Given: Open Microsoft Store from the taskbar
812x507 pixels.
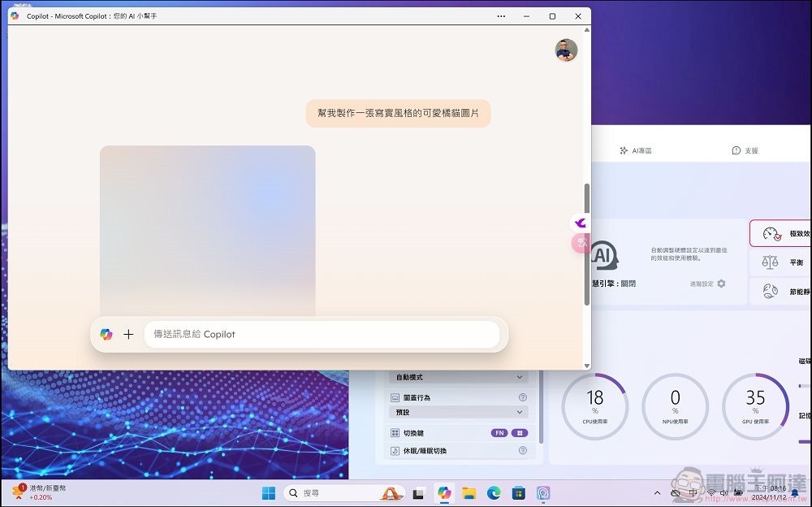Looking at the screenshot, I should [518, 493].
